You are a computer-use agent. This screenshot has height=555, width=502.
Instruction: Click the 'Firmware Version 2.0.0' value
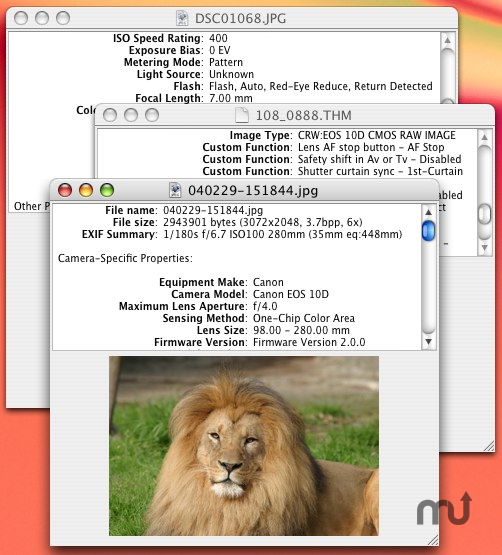tap(309, 343)
